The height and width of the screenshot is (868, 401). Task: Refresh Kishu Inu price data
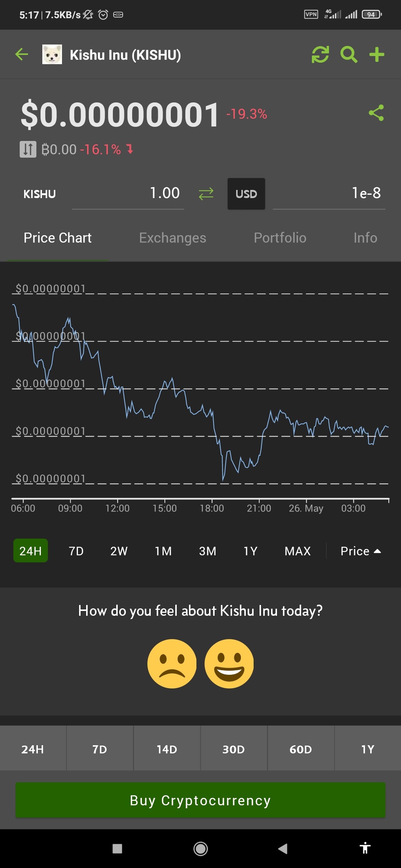click(320, 55)
